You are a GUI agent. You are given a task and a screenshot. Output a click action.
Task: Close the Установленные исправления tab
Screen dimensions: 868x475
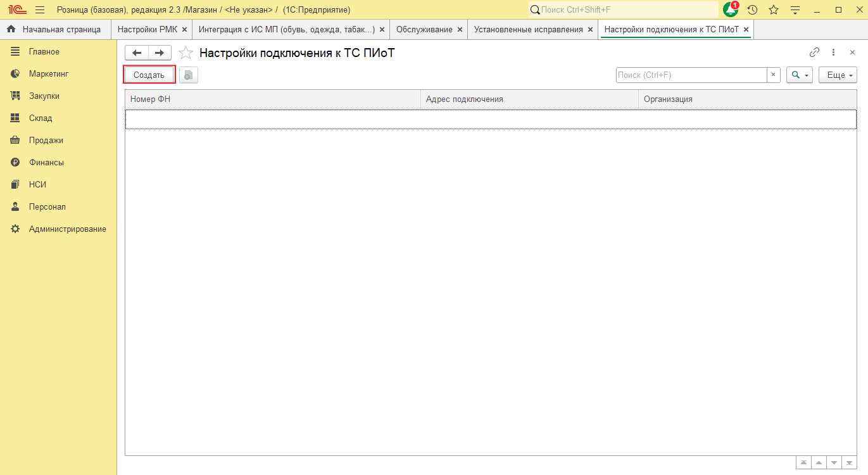(x=590, y=29)
